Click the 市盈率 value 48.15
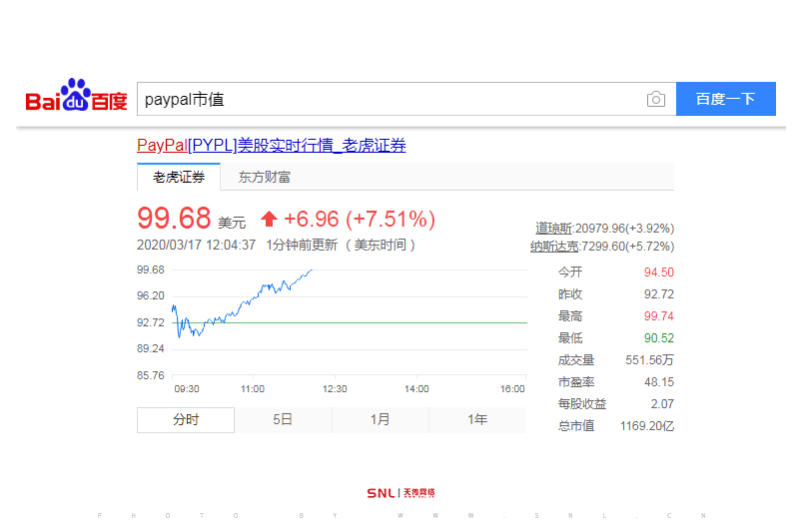 pyautogui.click(x=658, y=382)
